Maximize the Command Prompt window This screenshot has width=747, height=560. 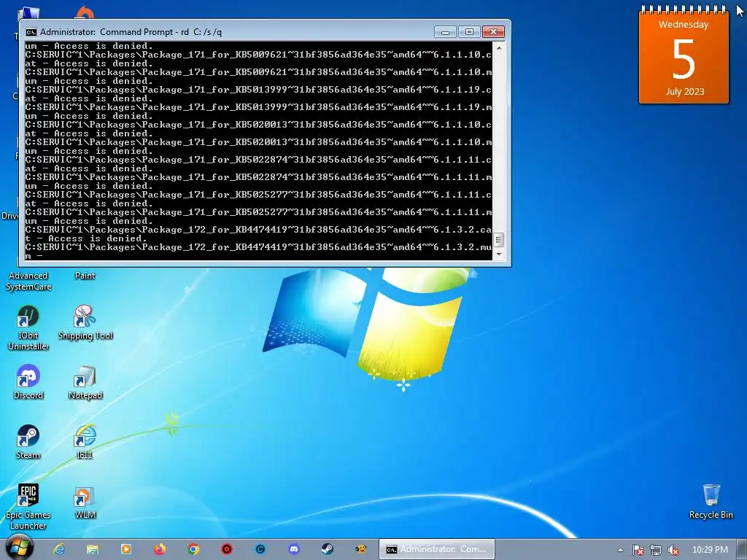469,32
